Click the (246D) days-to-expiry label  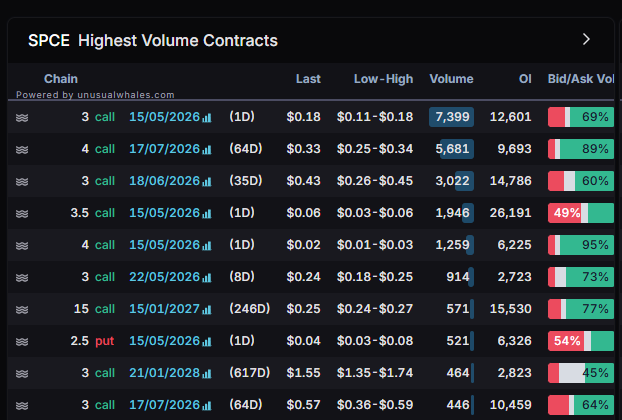[x=250, y=309]
